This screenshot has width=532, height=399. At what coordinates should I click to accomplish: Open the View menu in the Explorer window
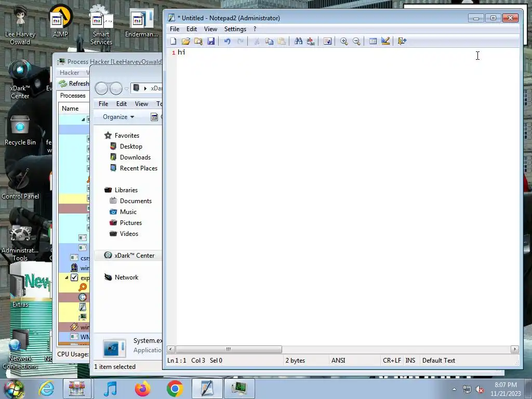(141, 104)
